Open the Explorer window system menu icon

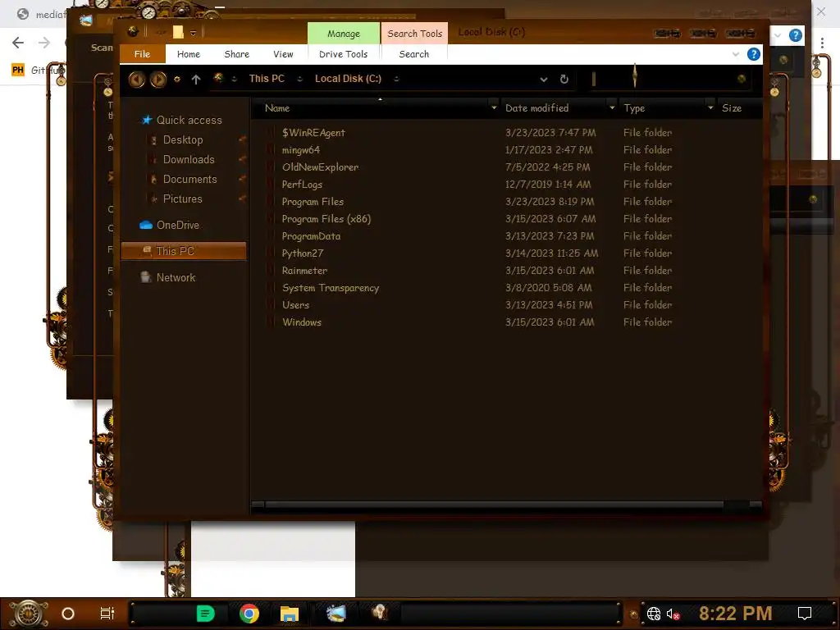click(x=133, y=32)
